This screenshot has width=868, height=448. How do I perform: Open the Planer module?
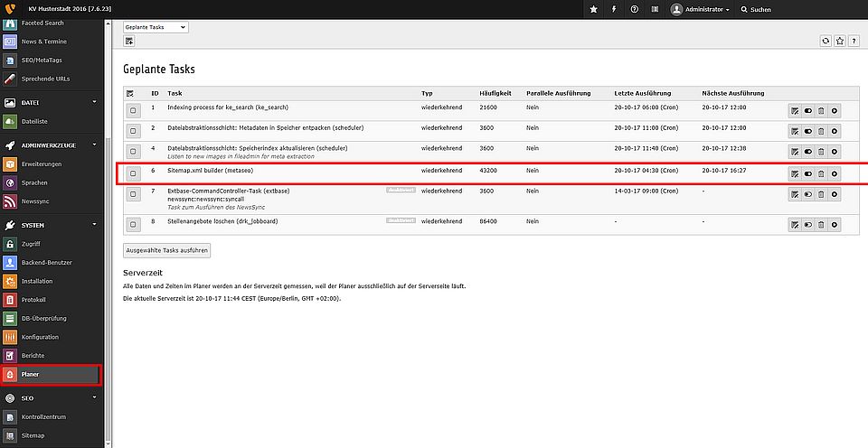point(51,374)
